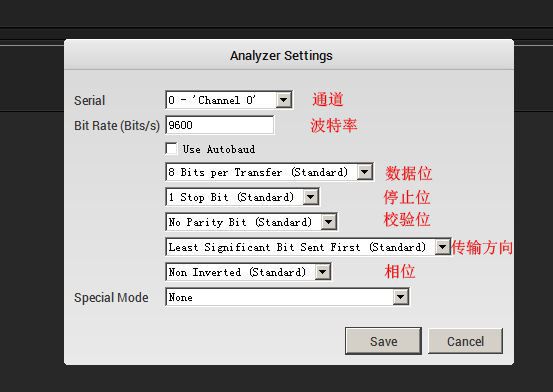Click the Use Autobaud label text
The image size is (553, 392).
coord(219,149)
